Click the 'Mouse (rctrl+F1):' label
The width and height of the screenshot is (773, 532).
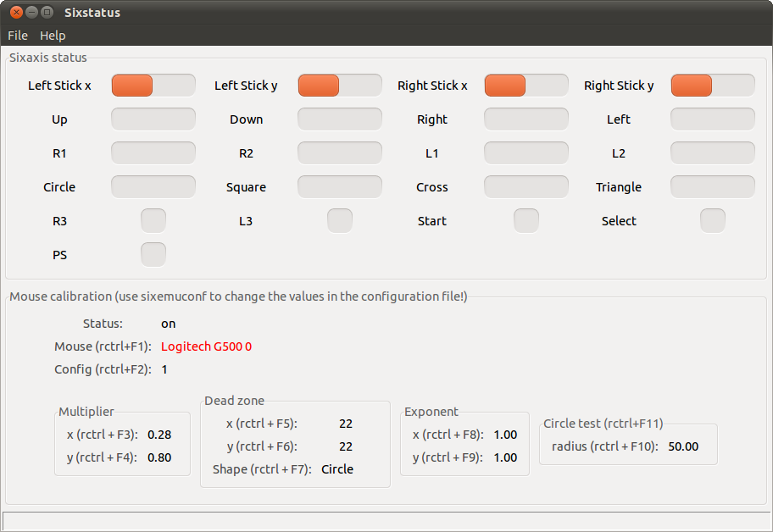pos(103,346)
